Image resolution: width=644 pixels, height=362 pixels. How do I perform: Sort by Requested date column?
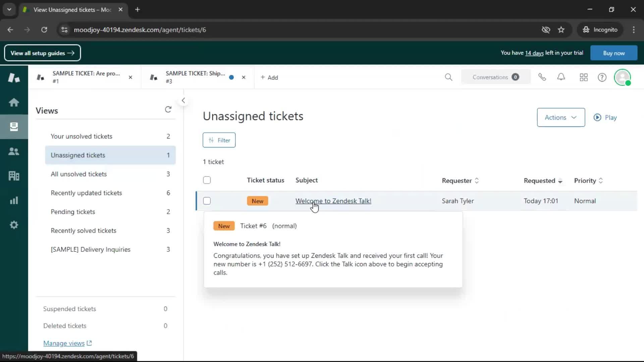coord(543,181)
